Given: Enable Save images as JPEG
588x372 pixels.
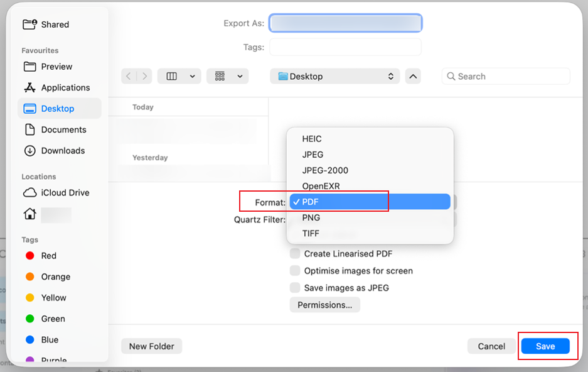Looking at the screenshot, I should pyautogui.click(x=294, y=287).
